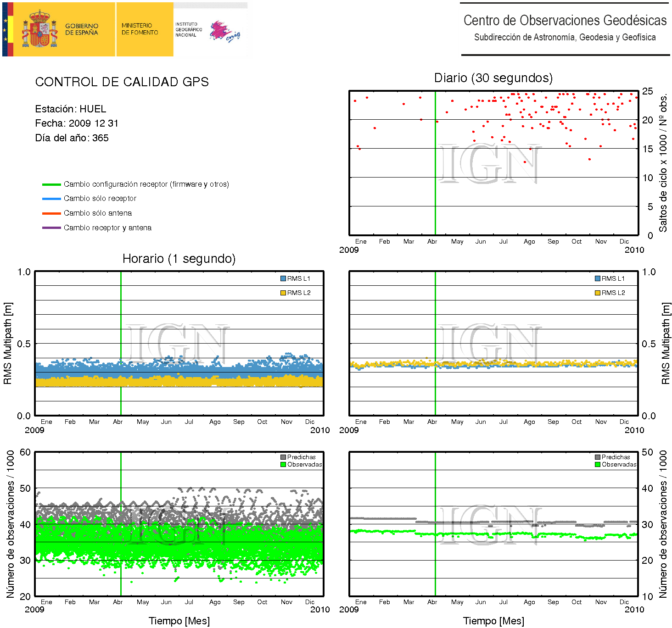Click the Instituto Geográfico Nacional label
The image size is (672, 628).
pos(188,29)
